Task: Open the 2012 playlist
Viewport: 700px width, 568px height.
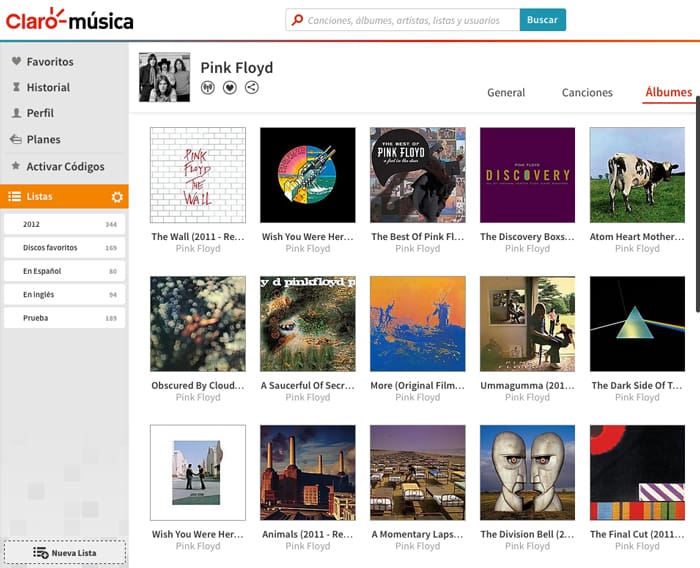Action: (64, 224)
